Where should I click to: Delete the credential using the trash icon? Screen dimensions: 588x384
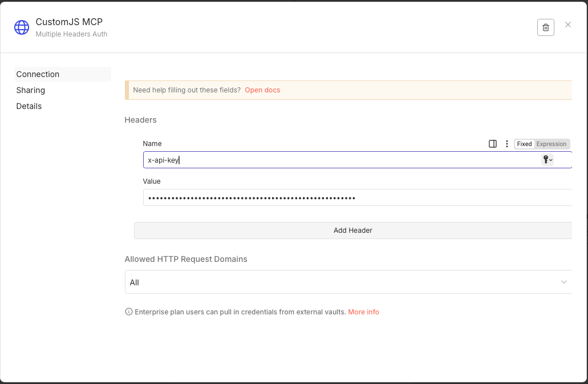pos(545,27)
